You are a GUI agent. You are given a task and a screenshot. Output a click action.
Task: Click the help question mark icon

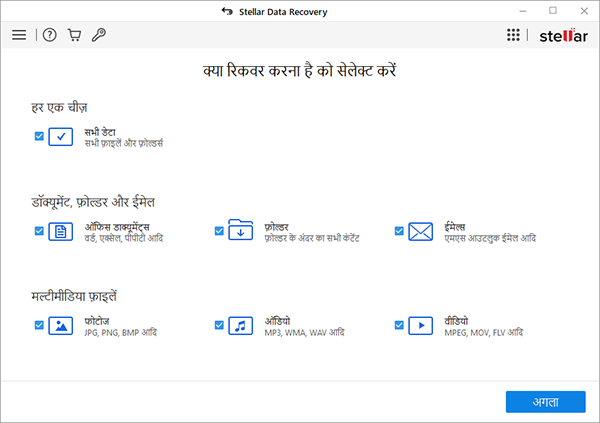tap(50, 35)
